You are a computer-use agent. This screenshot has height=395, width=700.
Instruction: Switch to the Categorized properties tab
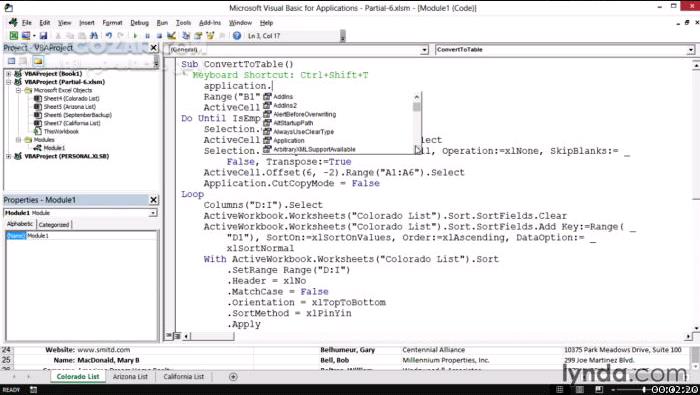coord(54,225)
